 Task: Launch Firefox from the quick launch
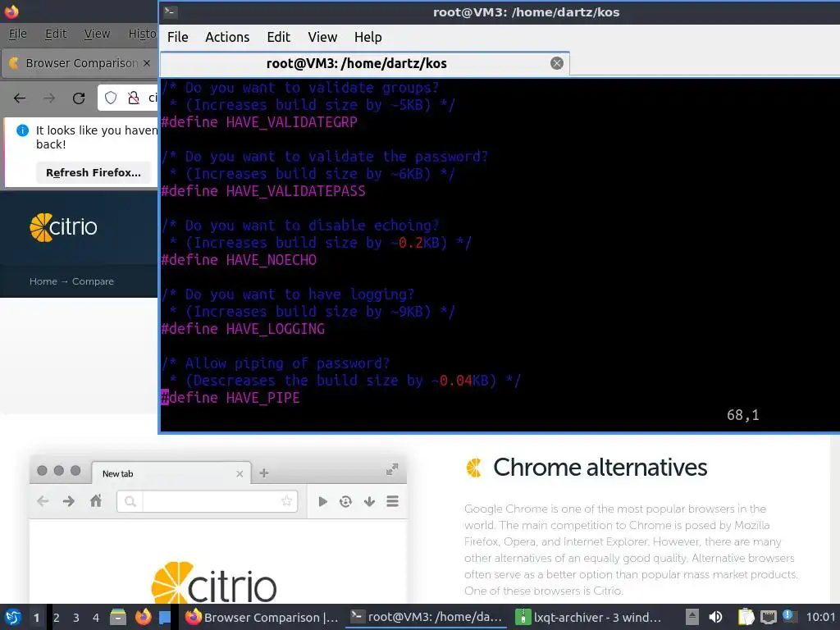click(143, 617)
